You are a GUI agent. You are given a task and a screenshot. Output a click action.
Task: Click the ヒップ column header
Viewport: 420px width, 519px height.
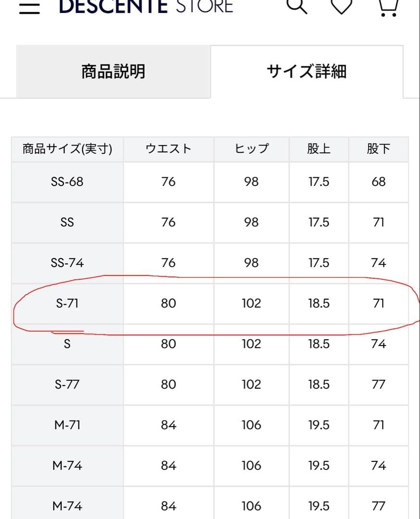(251, 149)
